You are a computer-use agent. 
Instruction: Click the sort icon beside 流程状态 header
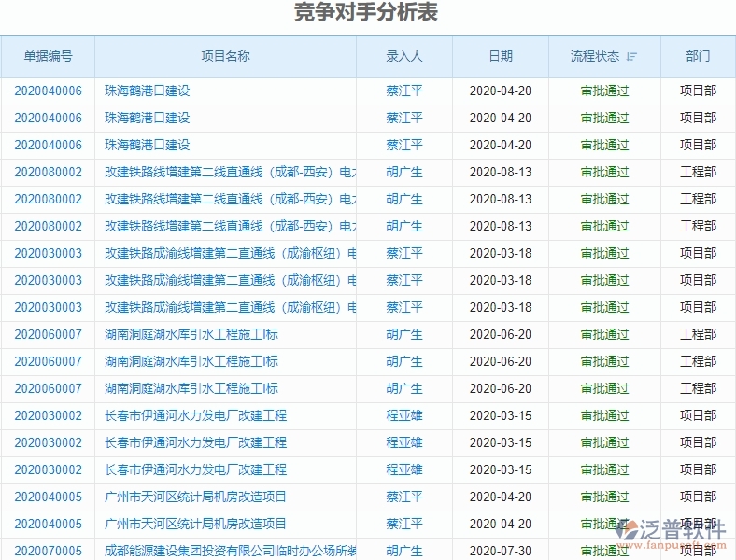coord(631,57)
